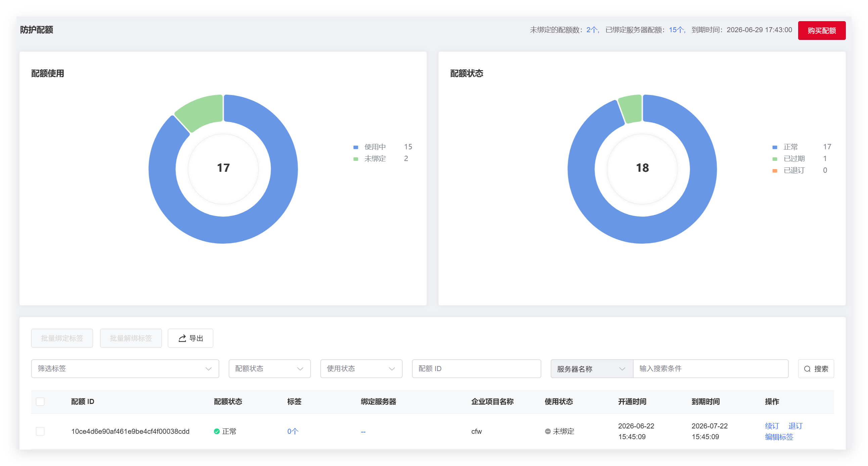
Task: Click the magnifier icon in 搜索 button
Action: pos(807,369)
